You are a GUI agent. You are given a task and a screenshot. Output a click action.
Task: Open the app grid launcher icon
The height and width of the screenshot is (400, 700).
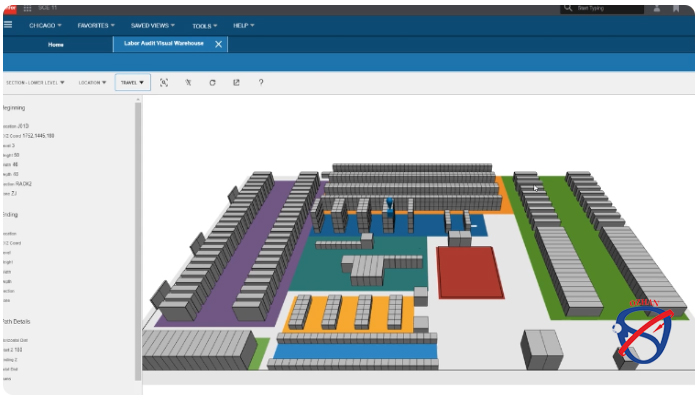click(x=27, y=8)
